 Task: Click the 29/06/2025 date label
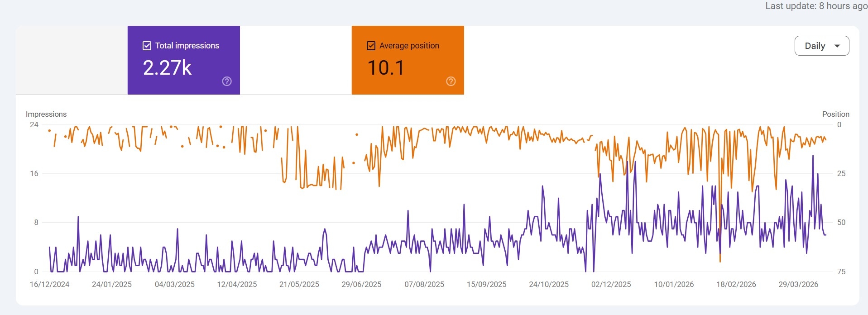pyautogui.click(x=361, y=284)
